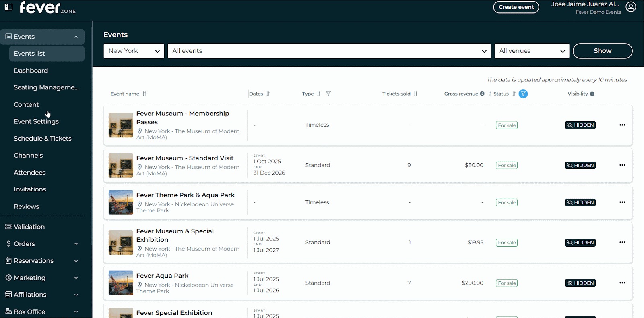
Task: Sort by the Status column arrows
Action: (x=514, y=94)
